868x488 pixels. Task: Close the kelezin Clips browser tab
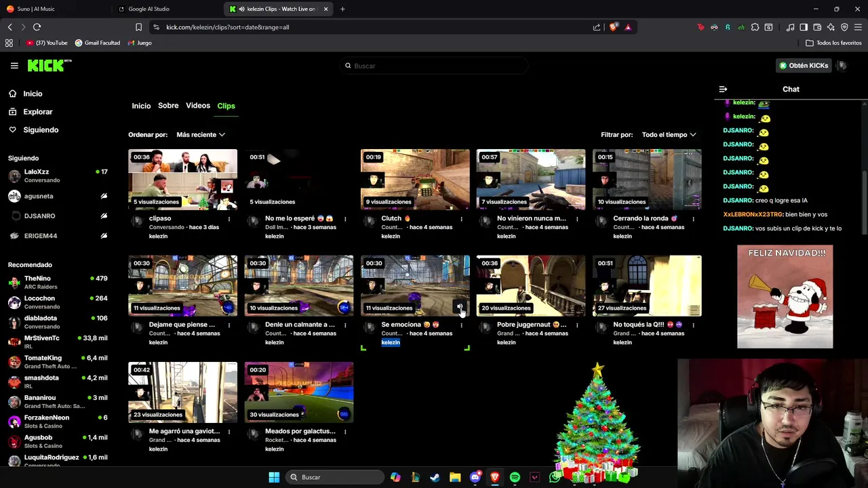pos(325,9)
